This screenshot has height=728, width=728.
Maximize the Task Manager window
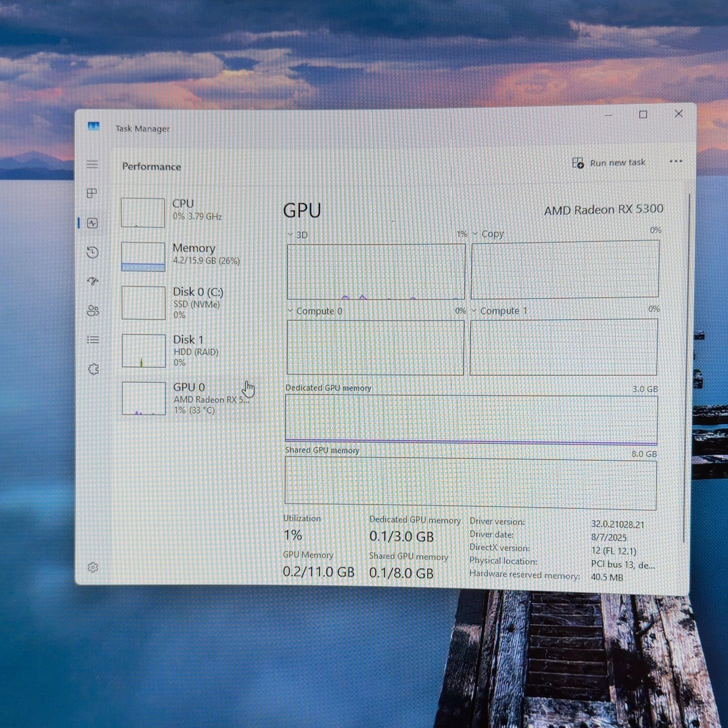[x=643, y=115]
